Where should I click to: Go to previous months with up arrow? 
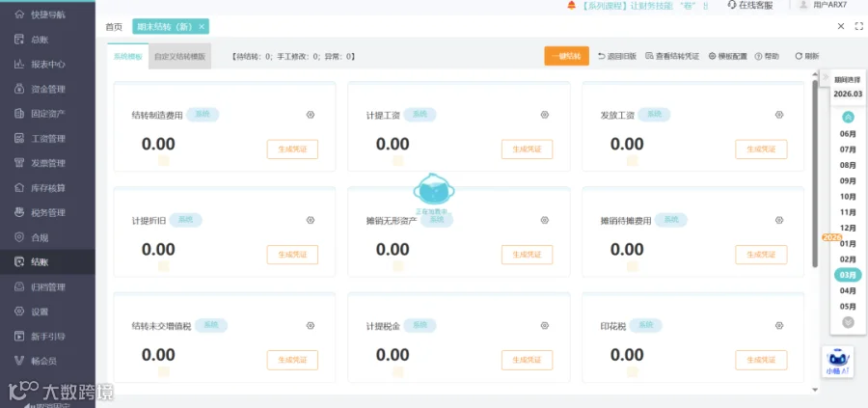(x=848, y=117)
